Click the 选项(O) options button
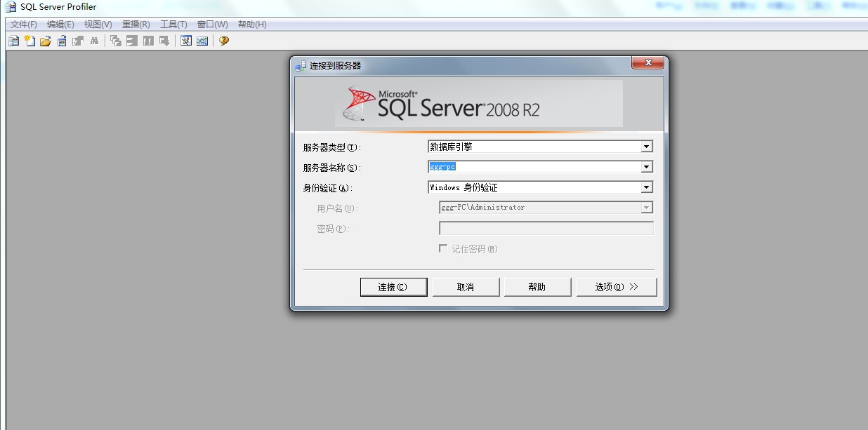The width and height of the screenshot is (868, 430). pos(616,286)
